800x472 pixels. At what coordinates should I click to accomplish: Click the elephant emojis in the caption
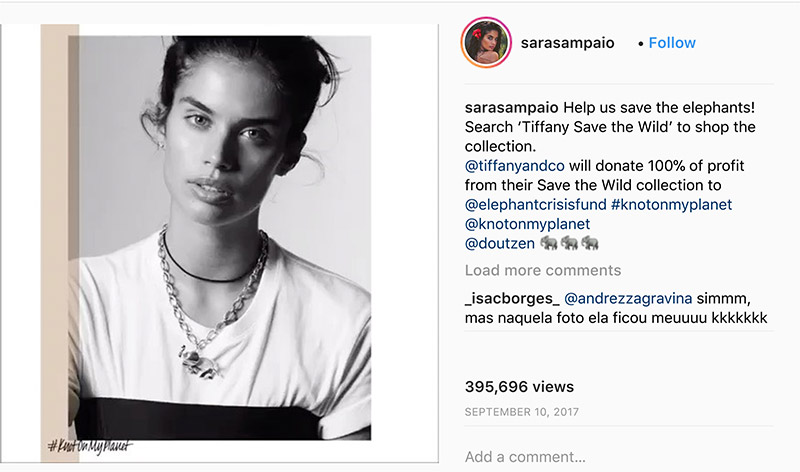tap(569, 243)
